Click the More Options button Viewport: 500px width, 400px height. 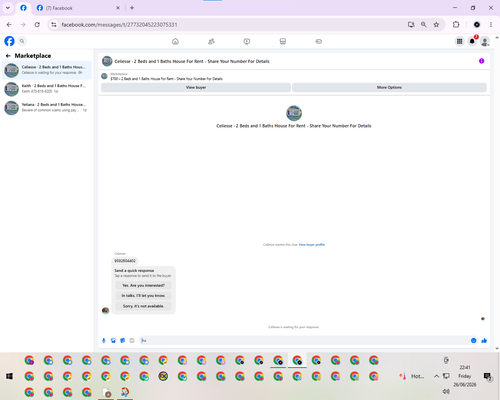(389, 87)
